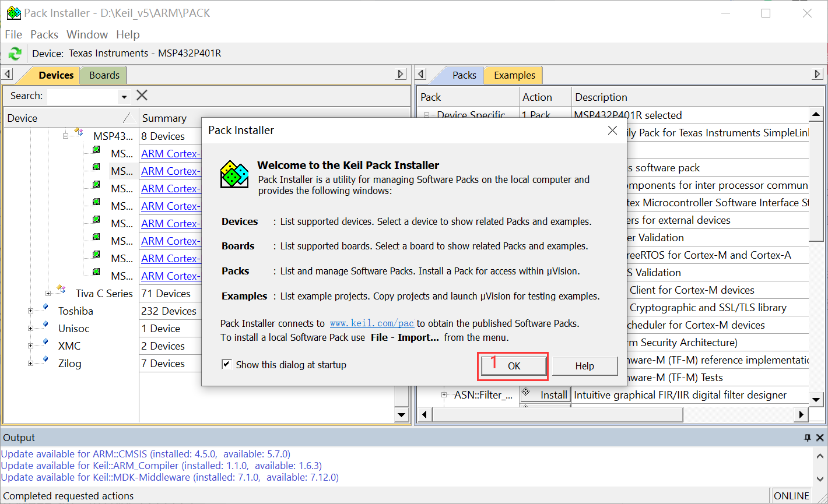Collapse the MSP43... device family node
The width and height of the screenshot is (828, 504).
coord(66,136)
